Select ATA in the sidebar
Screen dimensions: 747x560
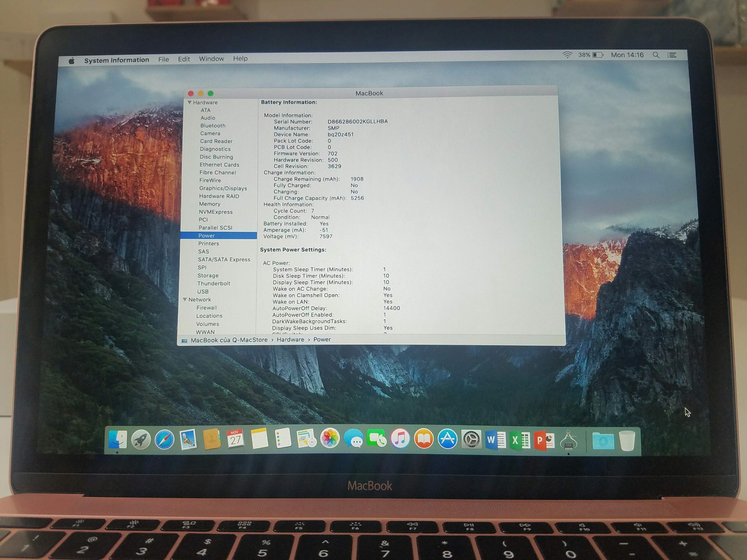click(205, 110)
